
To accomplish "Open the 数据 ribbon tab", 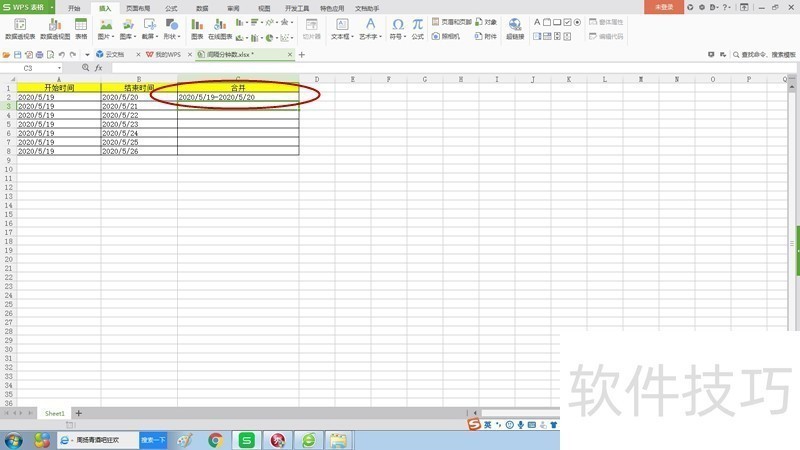I will point(202,7).
